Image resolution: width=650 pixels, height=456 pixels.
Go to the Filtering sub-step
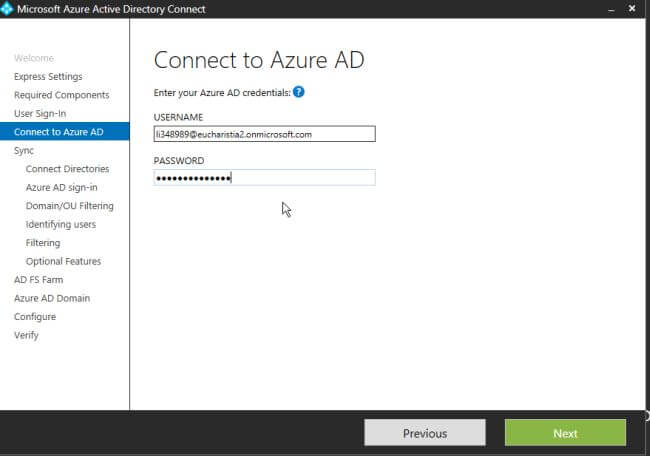[x=43, y=243]
